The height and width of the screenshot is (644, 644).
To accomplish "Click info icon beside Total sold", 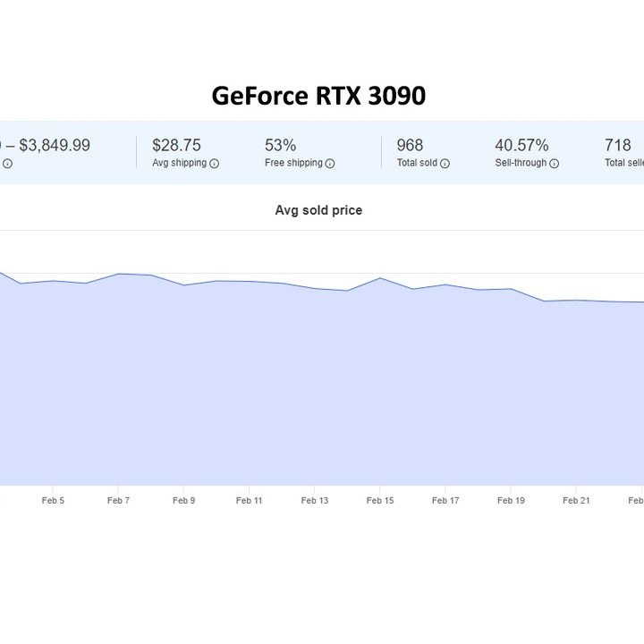I will coord(445,164).
